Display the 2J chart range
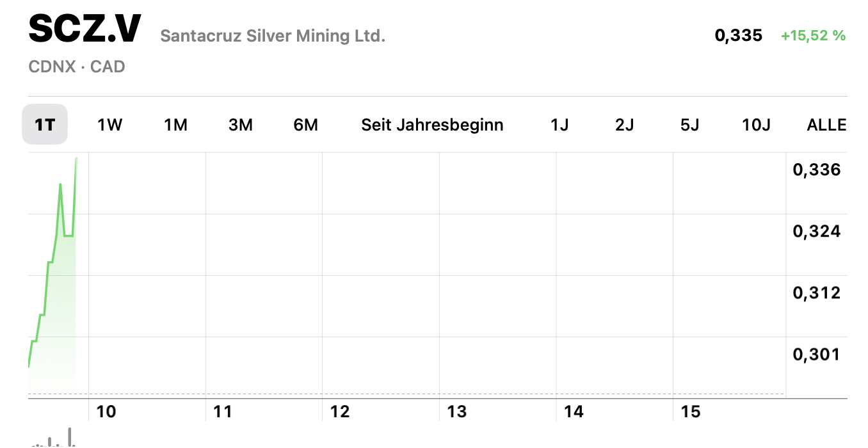Screen dimensions: 868x448 (625, 124)
